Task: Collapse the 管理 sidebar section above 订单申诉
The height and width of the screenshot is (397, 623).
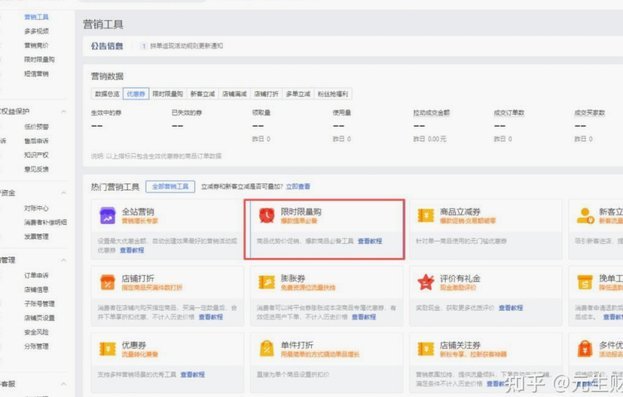Action: coord(64,260)
